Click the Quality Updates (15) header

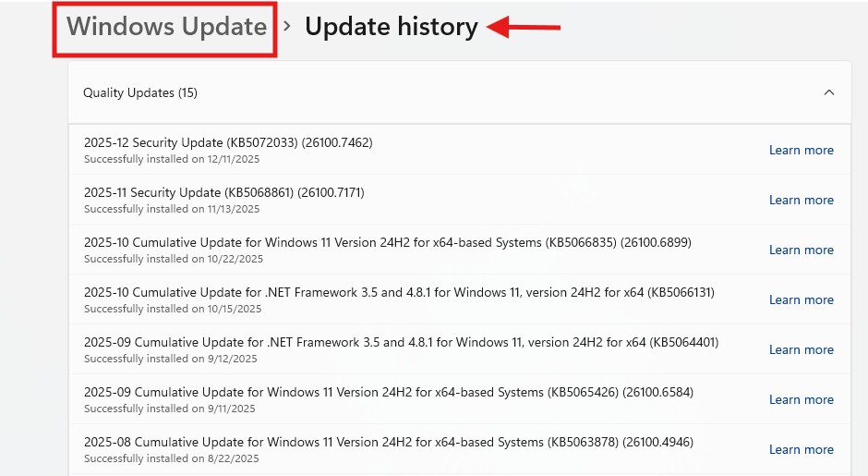point(140,92)
